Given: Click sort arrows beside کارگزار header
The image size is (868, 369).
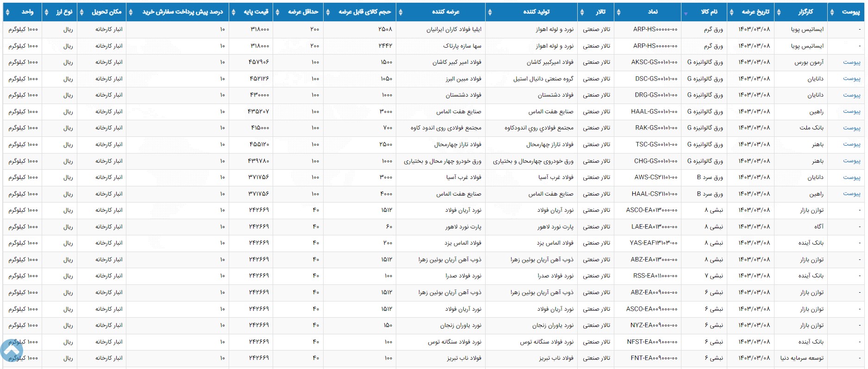Looking at the screenshot, I should click(x=779, y=12).
